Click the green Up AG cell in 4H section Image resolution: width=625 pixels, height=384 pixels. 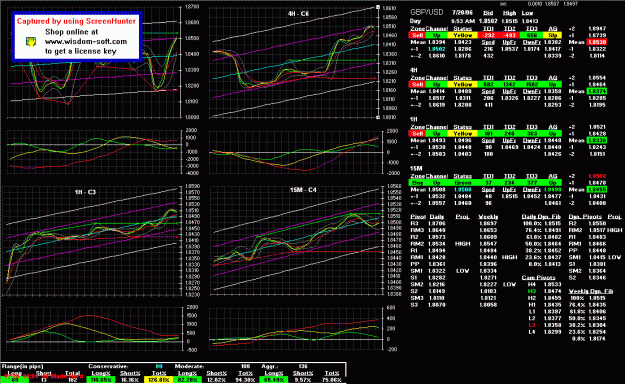click(552, 85)
